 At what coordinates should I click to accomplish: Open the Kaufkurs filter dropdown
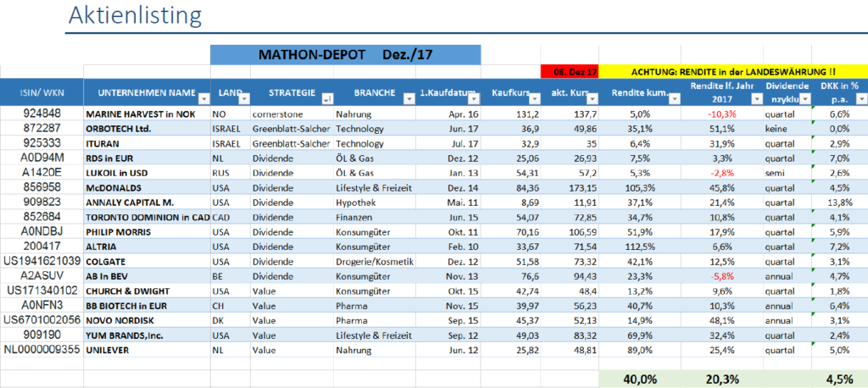534,98
